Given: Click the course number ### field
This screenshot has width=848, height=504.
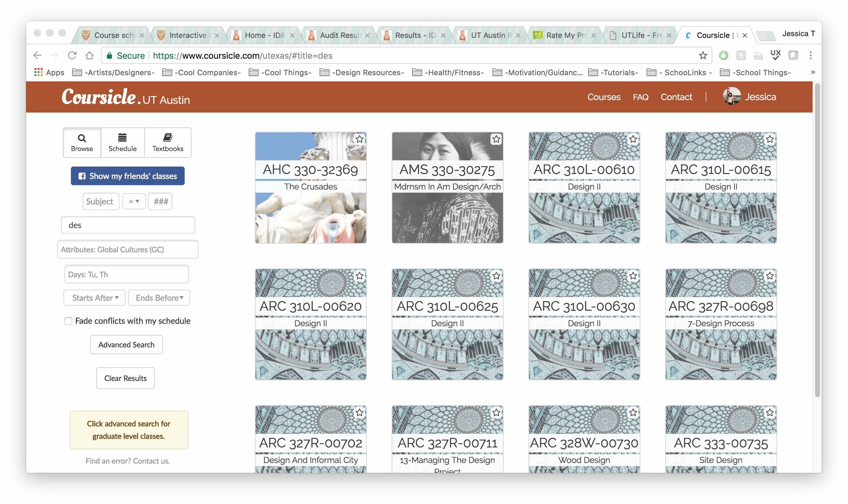Looking at the screenshot, I should pyautogui.click(x=160, y=201).
